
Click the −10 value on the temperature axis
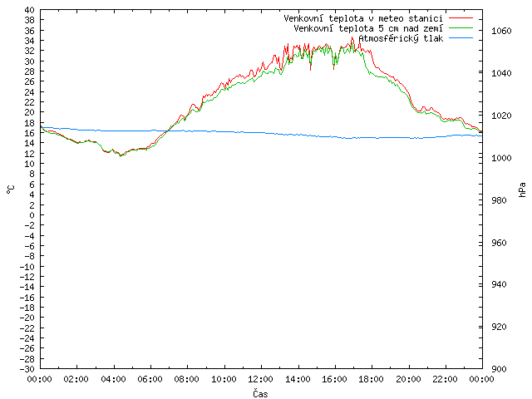[27, 267]
